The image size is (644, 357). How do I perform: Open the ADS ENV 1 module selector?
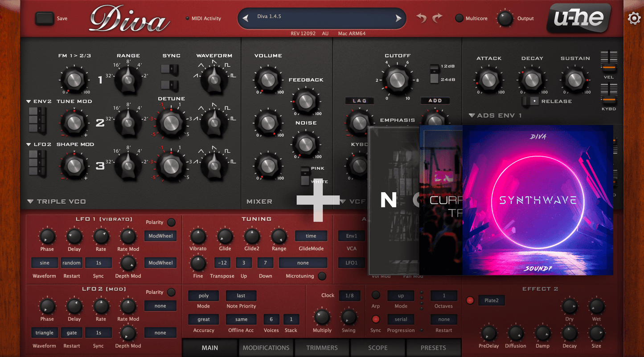click(x=472, y=116)
